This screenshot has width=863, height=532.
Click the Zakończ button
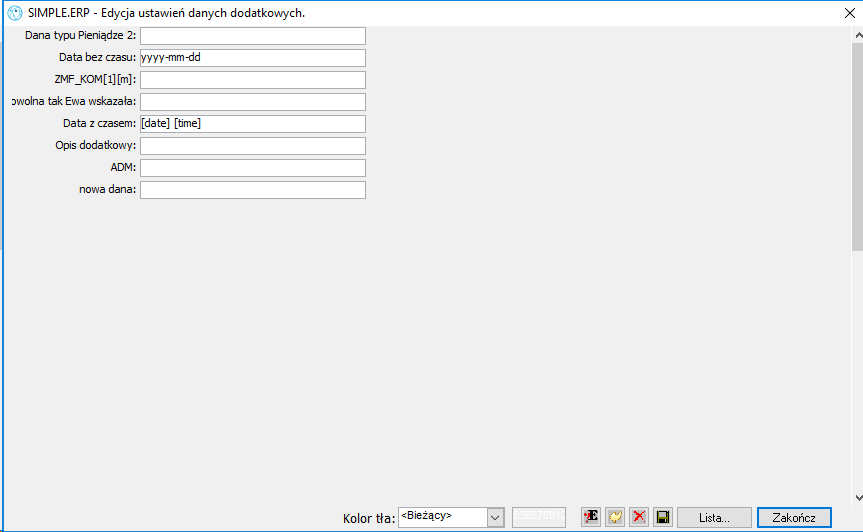pyautogui.click(x=794, y=518)
